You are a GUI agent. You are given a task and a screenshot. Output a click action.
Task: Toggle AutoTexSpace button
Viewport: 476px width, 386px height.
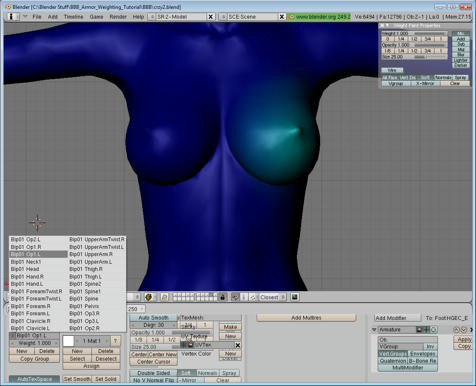pyautogui.click(x=34, y=379)
